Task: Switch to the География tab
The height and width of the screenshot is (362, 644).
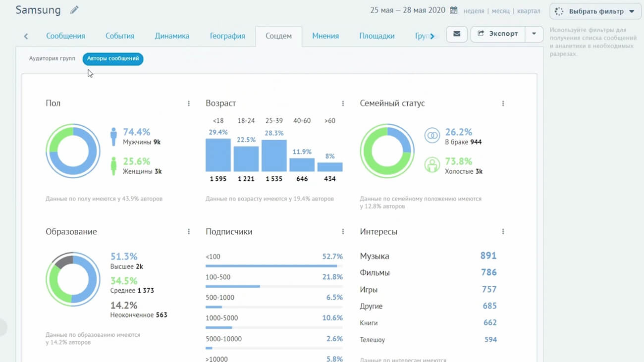Action: (227, 36)
